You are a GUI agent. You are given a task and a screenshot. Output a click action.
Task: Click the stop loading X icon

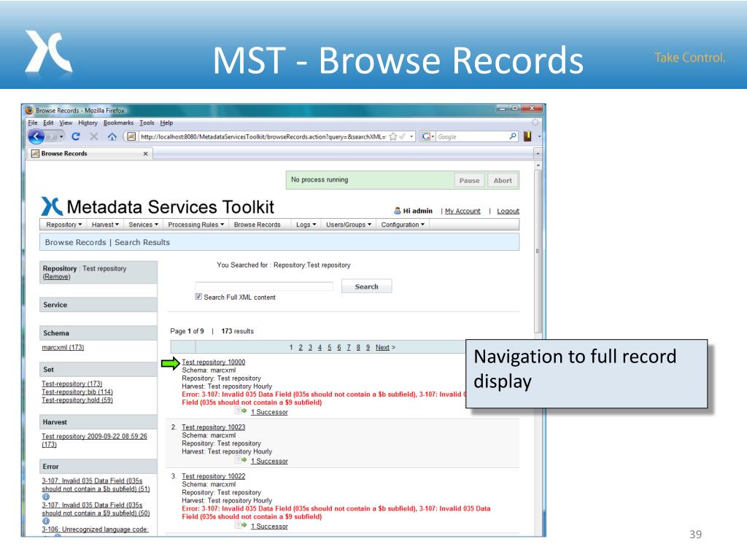pyautogui.click(x=94, y=136)
